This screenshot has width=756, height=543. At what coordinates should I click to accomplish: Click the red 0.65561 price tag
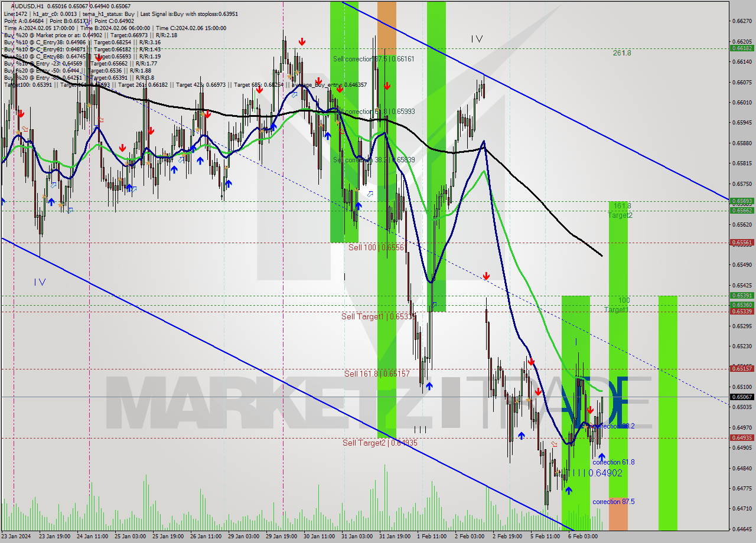[x=741, y=242]
